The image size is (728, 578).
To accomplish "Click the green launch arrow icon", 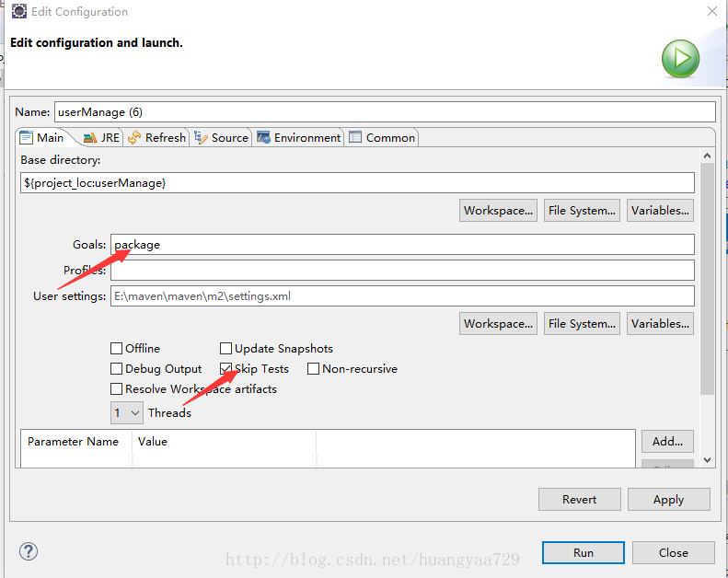I will pos(680,59).
